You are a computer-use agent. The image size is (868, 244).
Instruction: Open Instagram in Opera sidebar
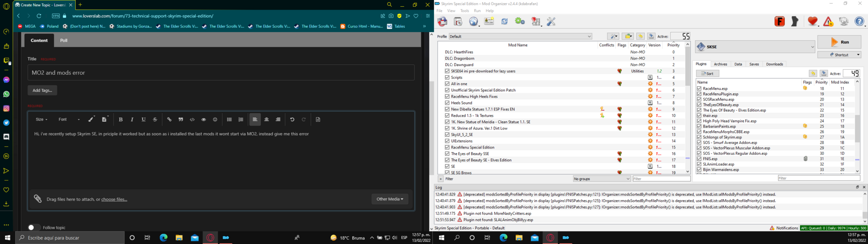(6, 108)
